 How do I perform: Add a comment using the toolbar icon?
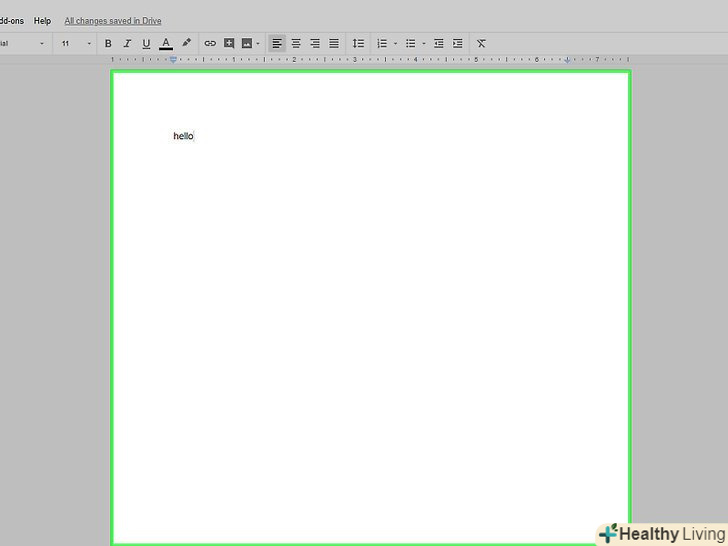coord(229,43)
